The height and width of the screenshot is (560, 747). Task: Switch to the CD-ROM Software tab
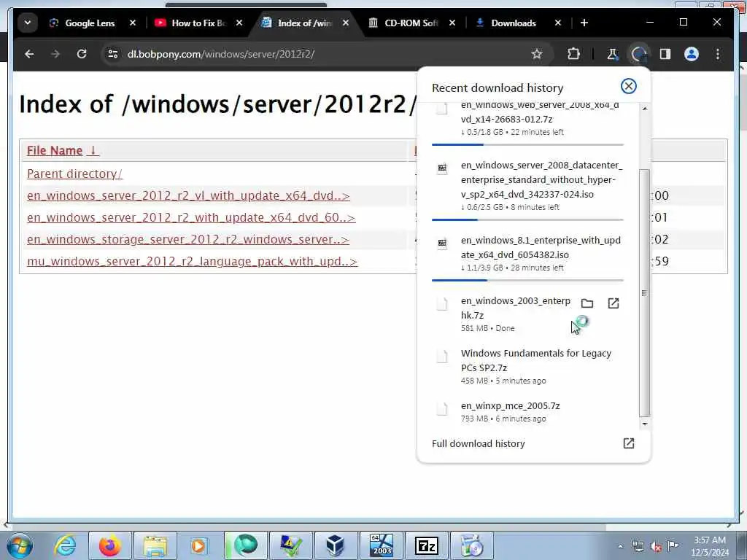(403, 23)
